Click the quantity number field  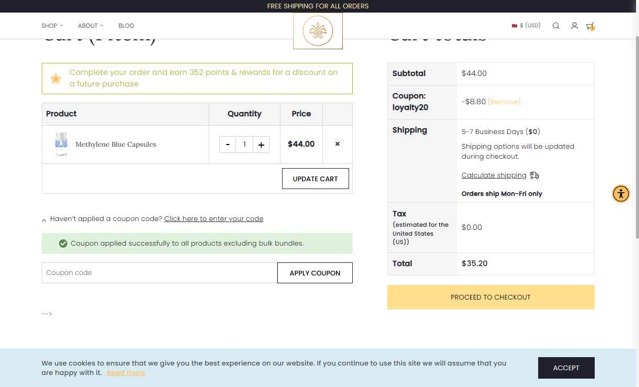point(245,144)
